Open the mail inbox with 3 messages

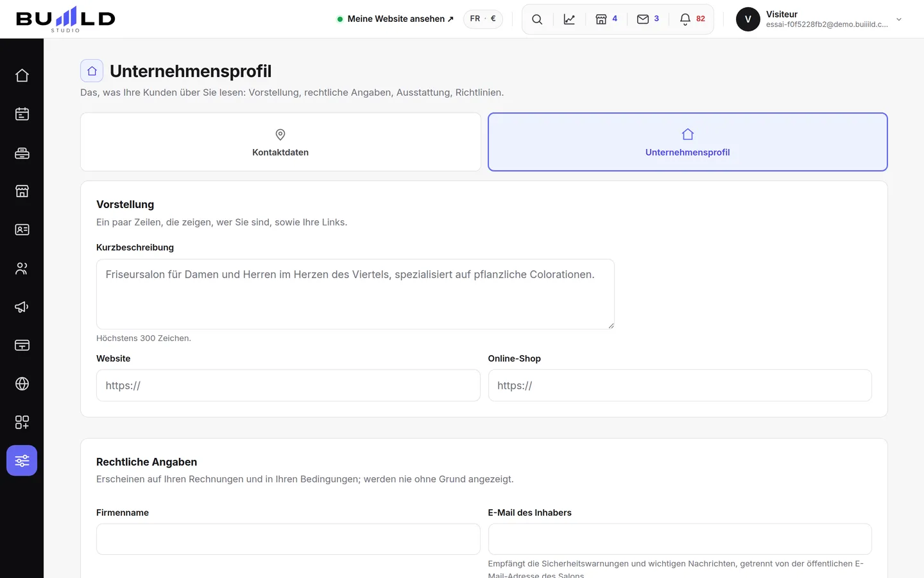pos(648,19)
